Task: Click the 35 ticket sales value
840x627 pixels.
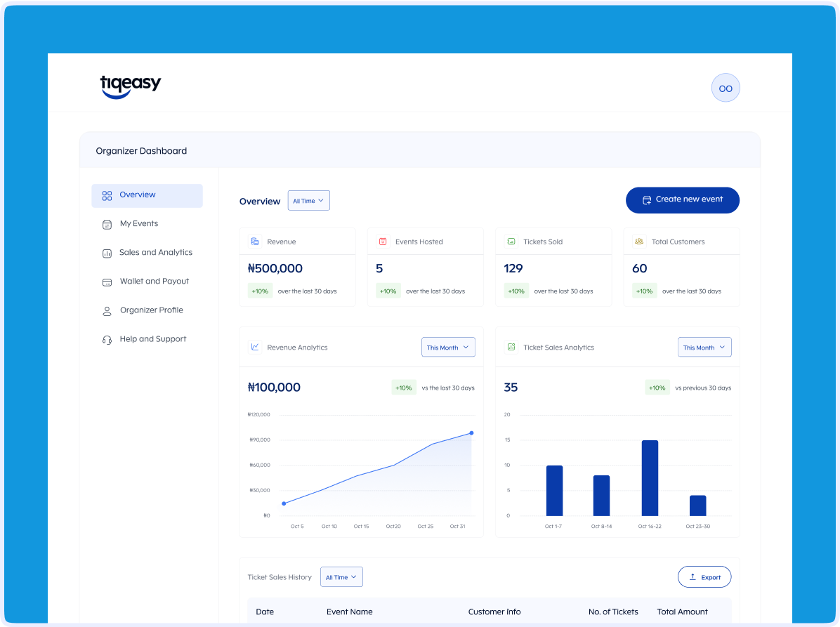Action: pos(511,387)
